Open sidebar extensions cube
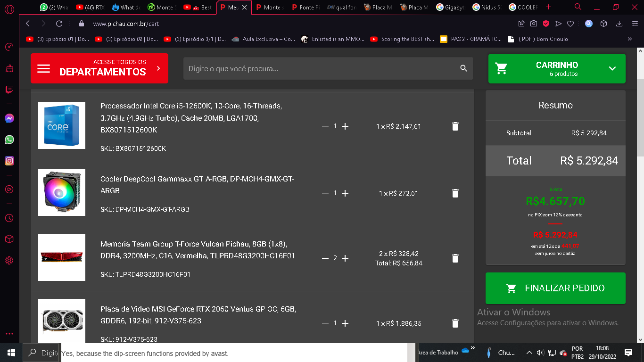Image resolution: width=644 pixels, height=362 pixels. click(9, 239)
